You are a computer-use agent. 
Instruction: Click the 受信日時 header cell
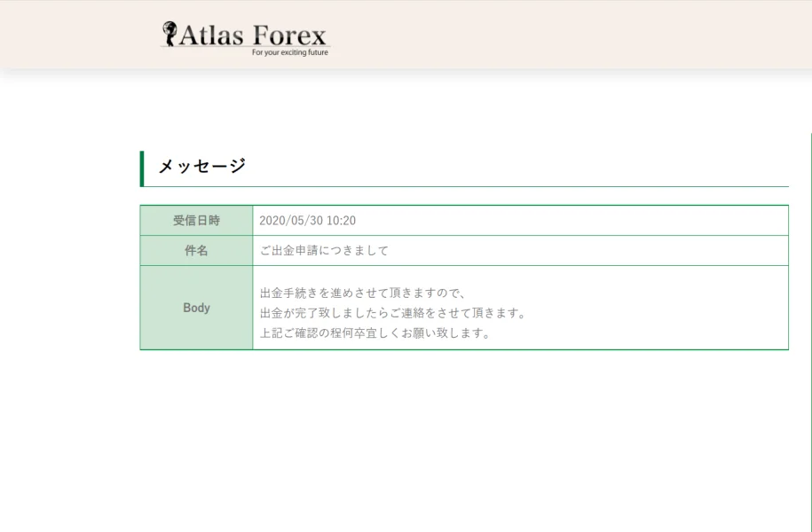click(x=196, y=221)
